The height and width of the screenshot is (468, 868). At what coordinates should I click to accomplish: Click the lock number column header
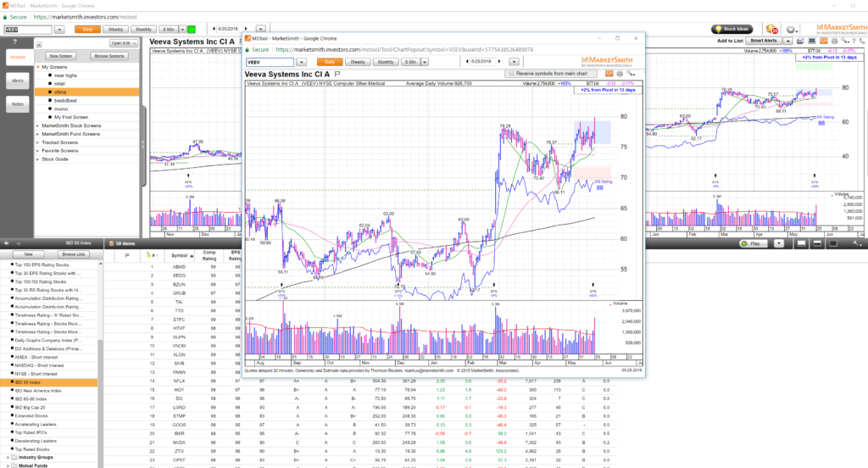tap(152, 256)
